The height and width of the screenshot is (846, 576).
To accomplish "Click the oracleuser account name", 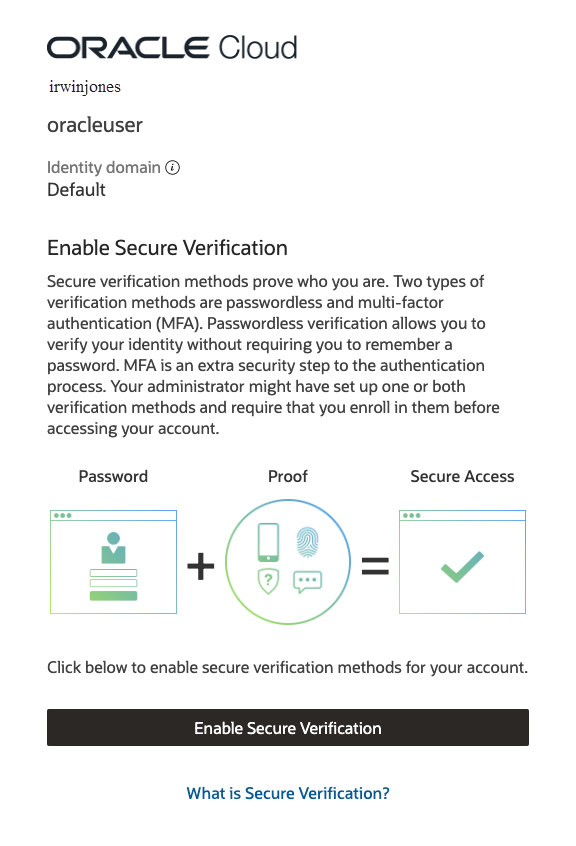I will [x=94, y=125].
